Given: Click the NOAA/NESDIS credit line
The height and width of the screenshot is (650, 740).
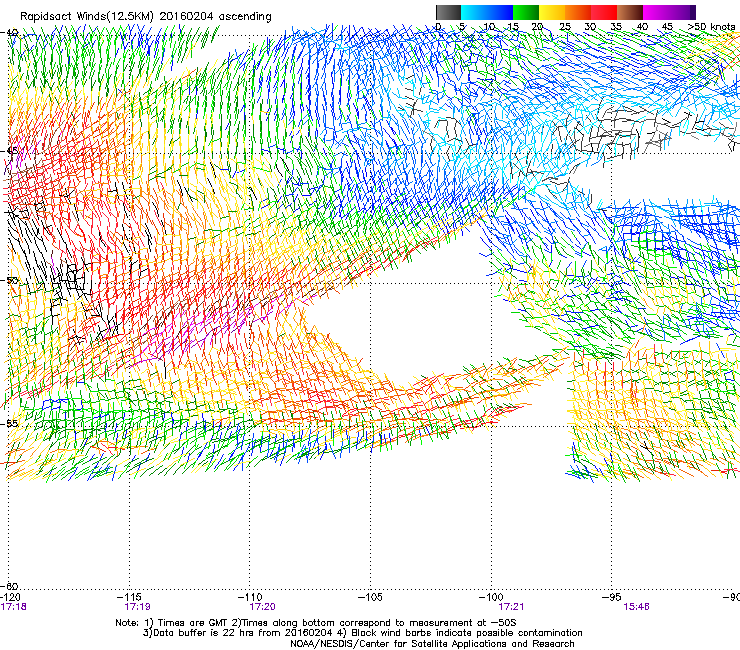Looking at the screenshot, I should [432, 644].
